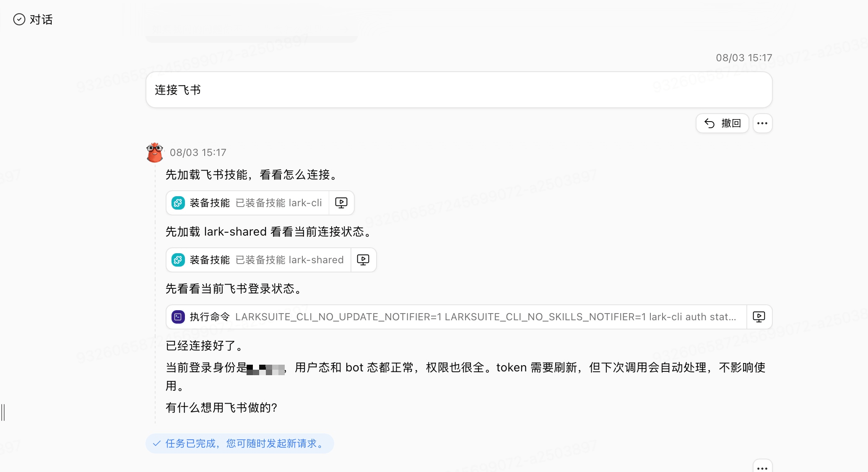Click the LARKSUITE_CLI_NO_UPDATE_NOTIFIER command text

click(x=486, y=317)
